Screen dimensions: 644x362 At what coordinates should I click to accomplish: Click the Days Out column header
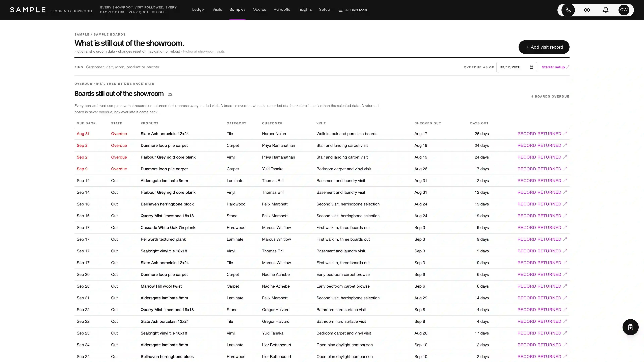pos(479,123)
